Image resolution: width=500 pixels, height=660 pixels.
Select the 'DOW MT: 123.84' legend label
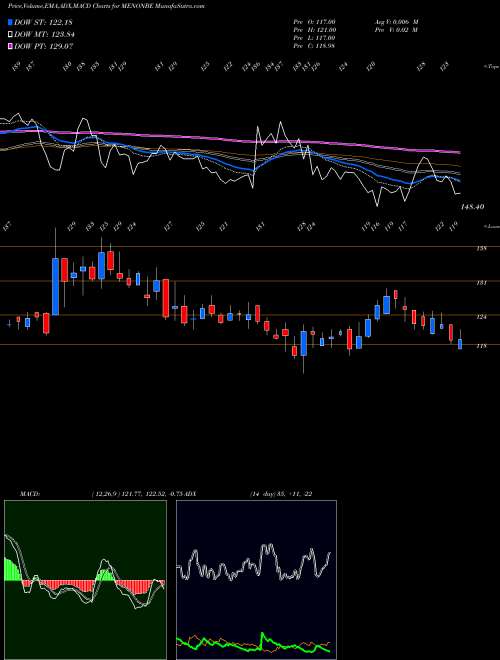[44, 35]
